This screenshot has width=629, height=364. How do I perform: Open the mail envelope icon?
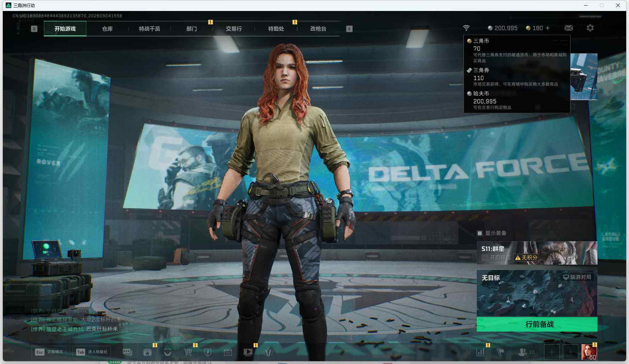pos(568,28)
